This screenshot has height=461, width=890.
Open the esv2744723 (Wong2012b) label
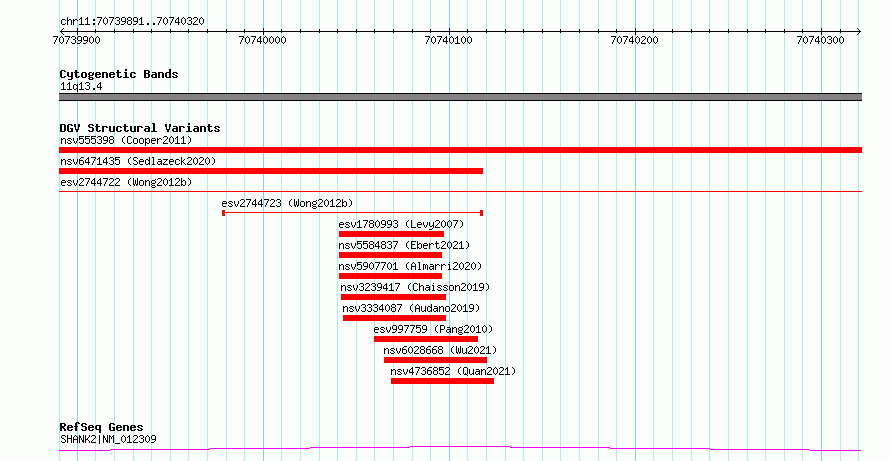coord(288,203)
